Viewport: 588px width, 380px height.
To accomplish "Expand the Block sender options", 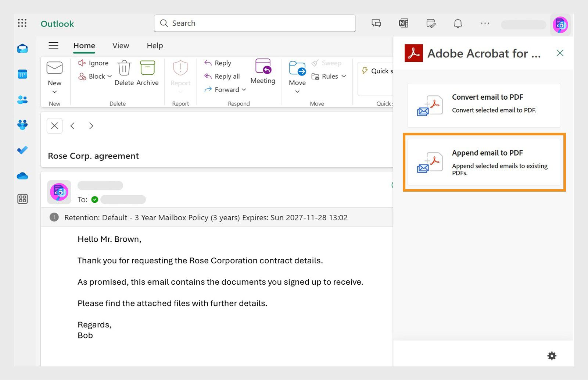I will point(110,77).
